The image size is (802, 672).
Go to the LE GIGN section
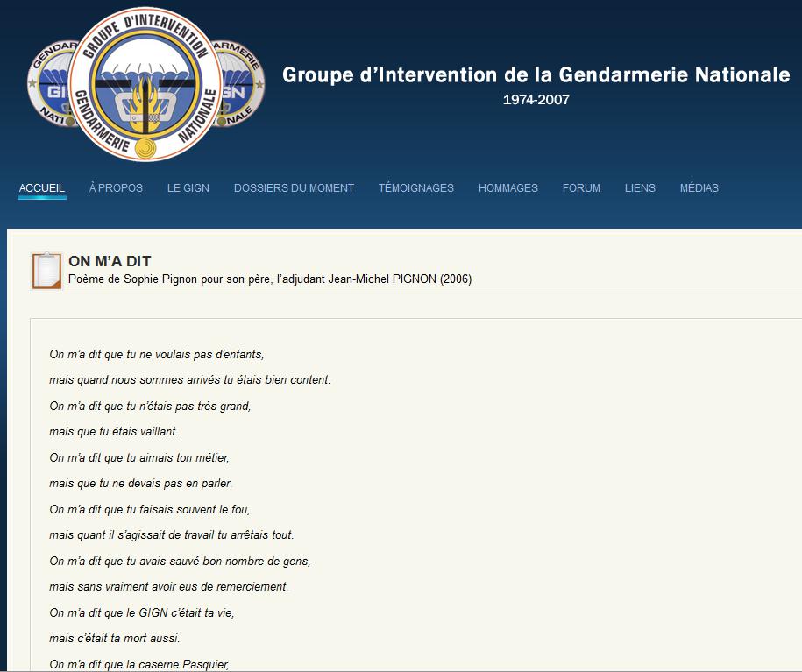click(188, 188)
